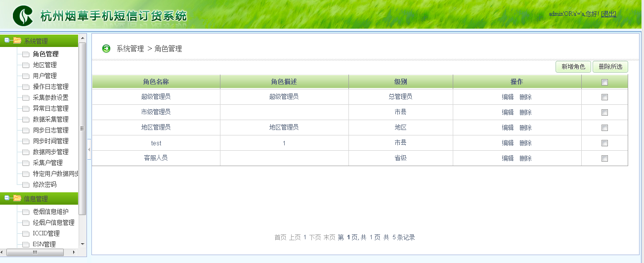This screenshot has height=263, width=644.
Task: Click the page icon beside 卷烟信息维护
Action: [26, 212]
